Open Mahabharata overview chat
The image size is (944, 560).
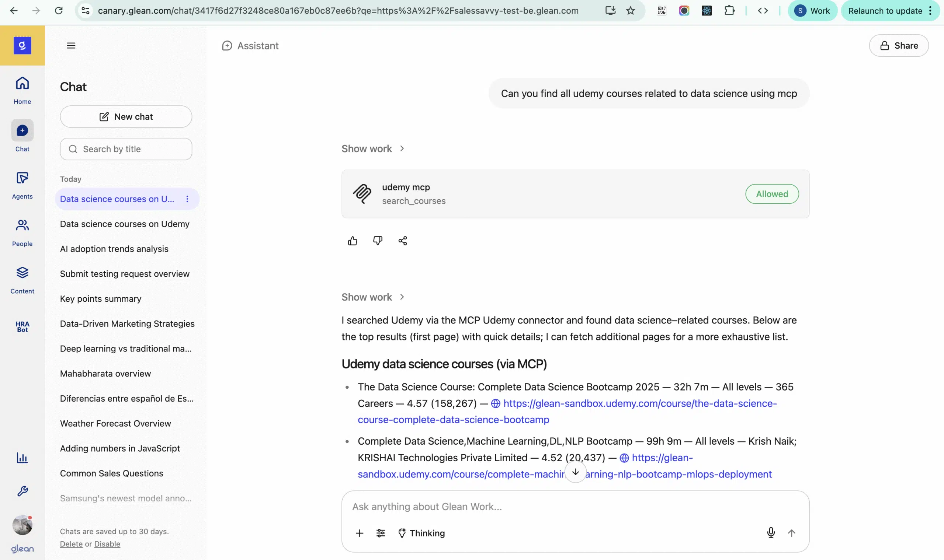click(105, 373)
